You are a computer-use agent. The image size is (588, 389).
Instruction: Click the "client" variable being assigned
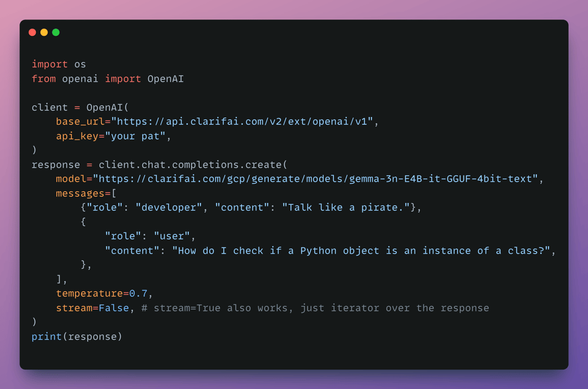point(50,108)
